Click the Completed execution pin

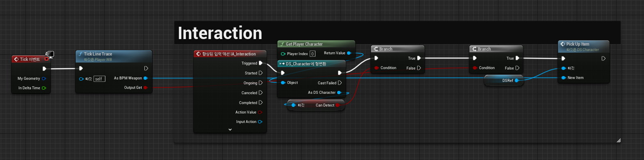click(x=260, y=103)
